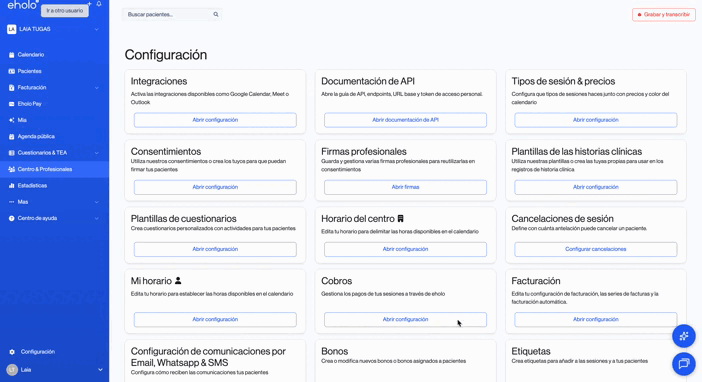Click the Configuración gear icon in sidebar
Image resolution: width=702 pixels, height=382 pixels.
pos(12,352)
